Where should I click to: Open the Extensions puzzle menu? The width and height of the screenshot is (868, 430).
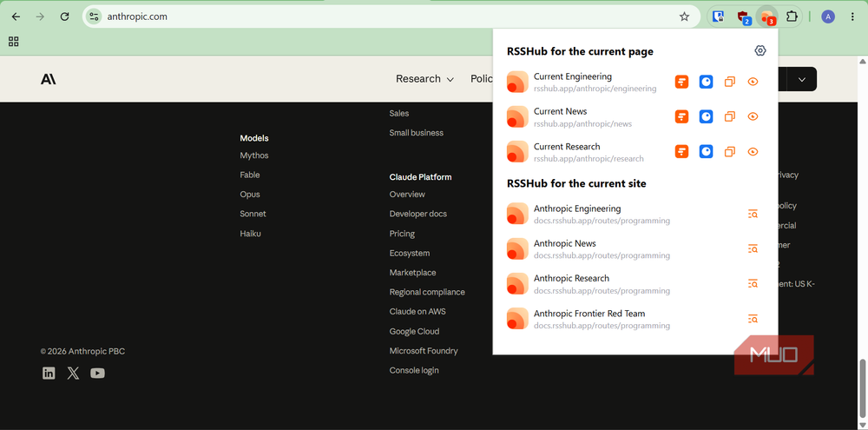(x=792, y=17)
